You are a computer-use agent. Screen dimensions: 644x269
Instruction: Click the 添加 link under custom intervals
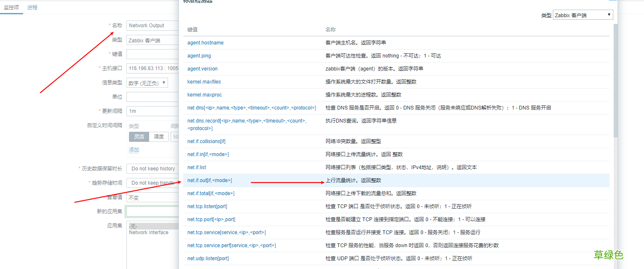(x=134, y=149)
